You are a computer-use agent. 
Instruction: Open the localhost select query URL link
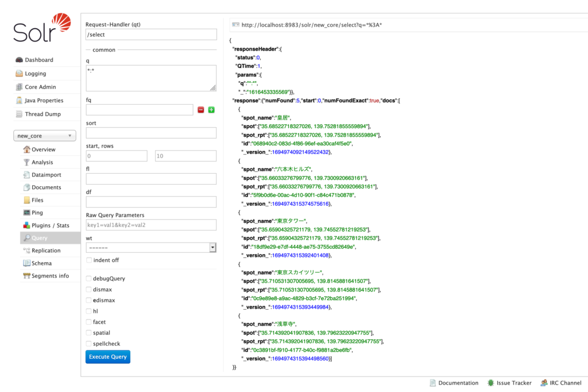312,25
